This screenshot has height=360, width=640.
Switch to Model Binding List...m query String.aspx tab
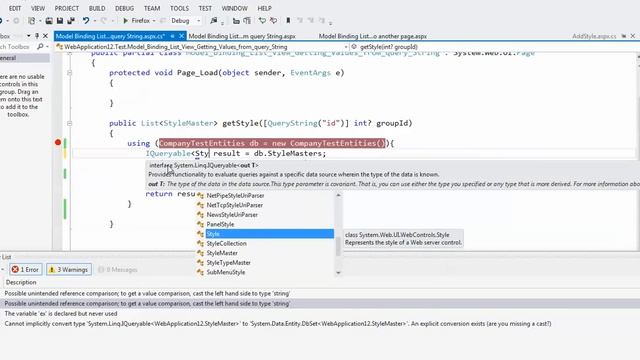[x=242, y=36]
